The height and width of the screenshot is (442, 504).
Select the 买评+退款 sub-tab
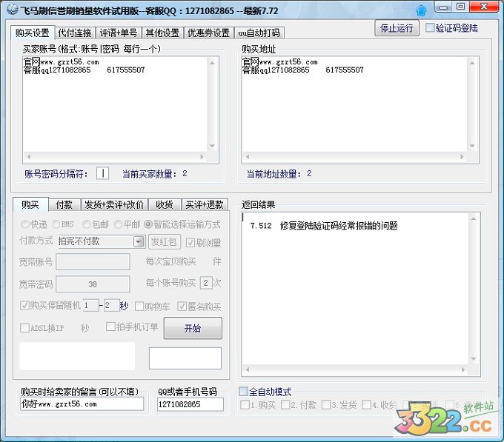(205, 204)
